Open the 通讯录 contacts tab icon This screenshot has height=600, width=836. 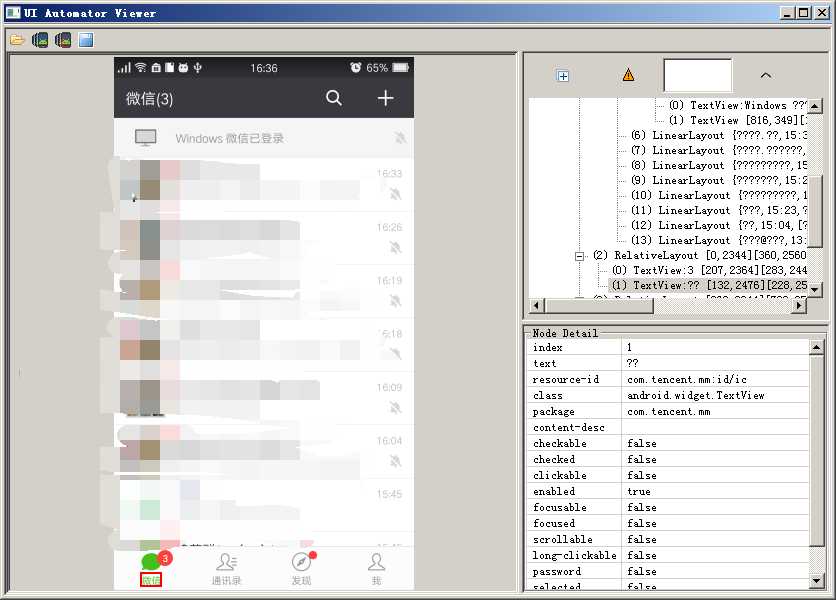(227, 562)
